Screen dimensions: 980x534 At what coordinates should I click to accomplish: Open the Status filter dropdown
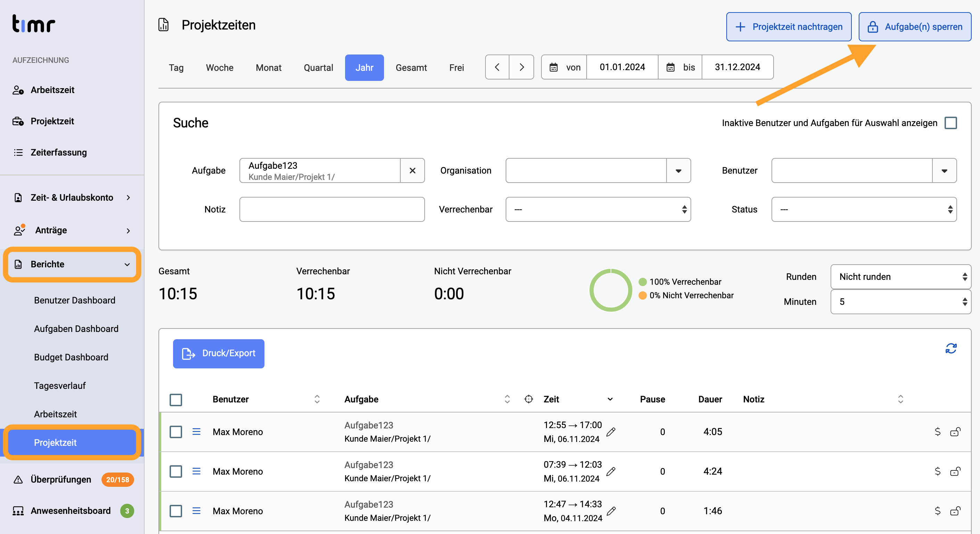pyautogui.click(x=864, y=209)
